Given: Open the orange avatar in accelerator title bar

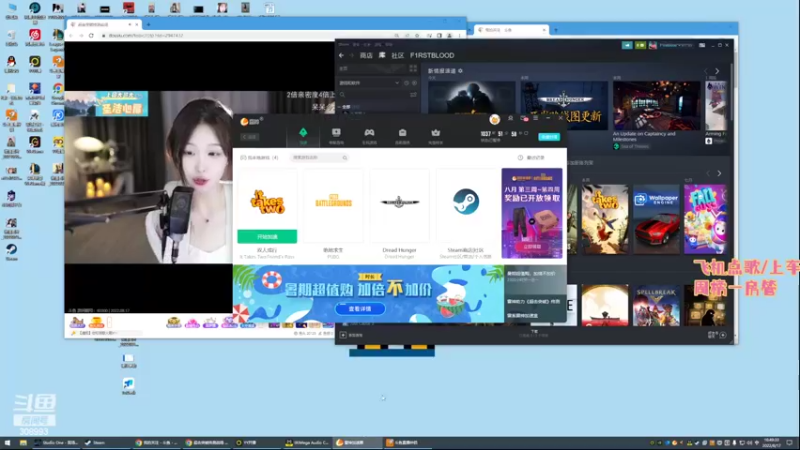Looking at the screenshot, I should [x=494, y=119].
